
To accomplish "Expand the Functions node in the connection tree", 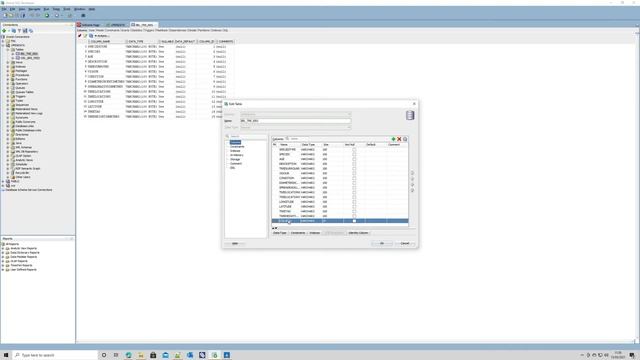I will point(8,80).
